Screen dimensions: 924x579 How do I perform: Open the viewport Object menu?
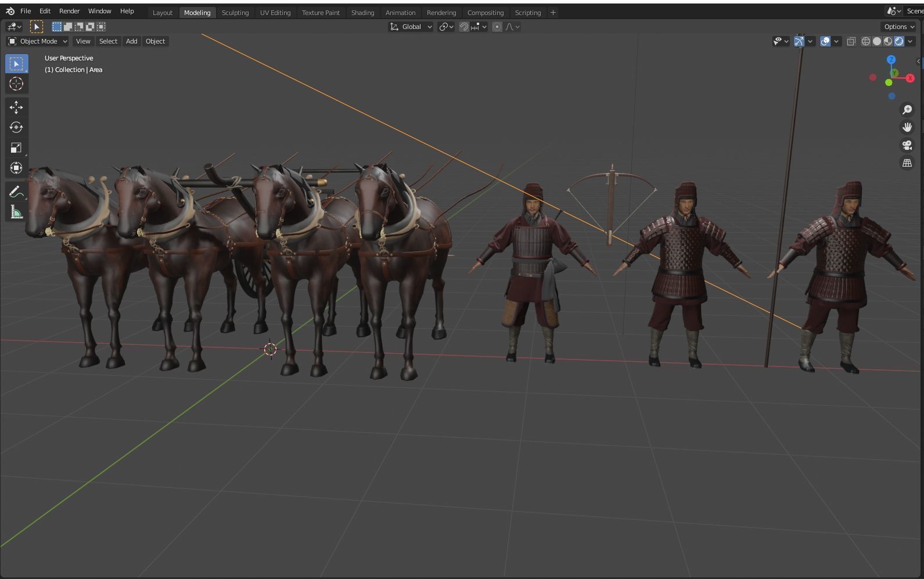155,41
